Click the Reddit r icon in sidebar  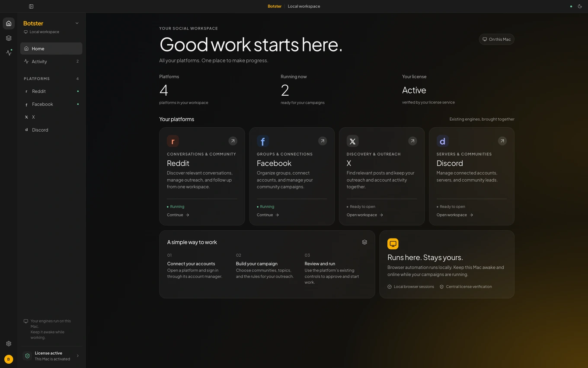(x=26, y=91)
